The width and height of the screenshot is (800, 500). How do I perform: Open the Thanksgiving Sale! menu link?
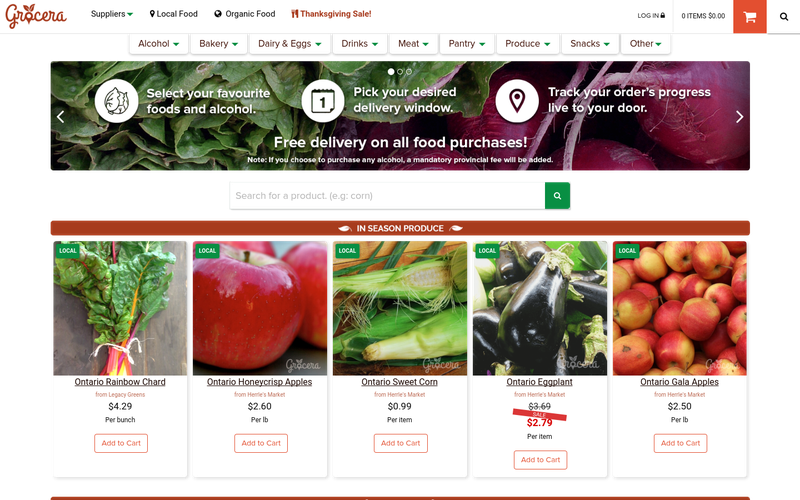pos(331,14)
